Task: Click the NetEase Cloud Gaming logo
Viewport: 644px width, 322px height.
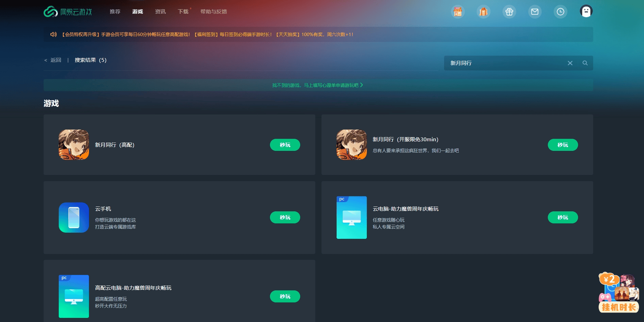Action: pyautogui.click(x=68, y=12)
